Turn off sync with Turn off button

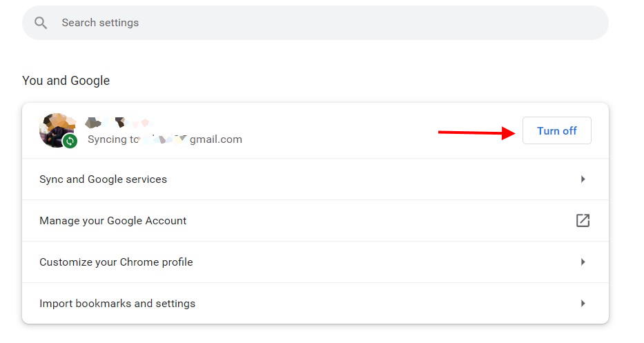556,130
